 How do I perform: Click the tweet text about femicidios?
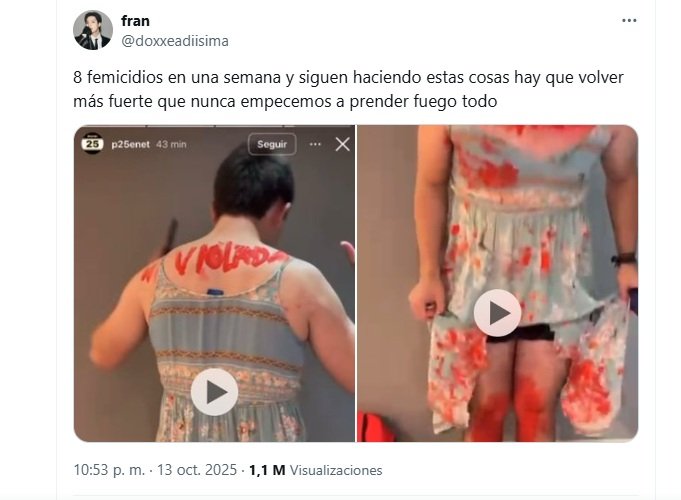coord(348,89)
